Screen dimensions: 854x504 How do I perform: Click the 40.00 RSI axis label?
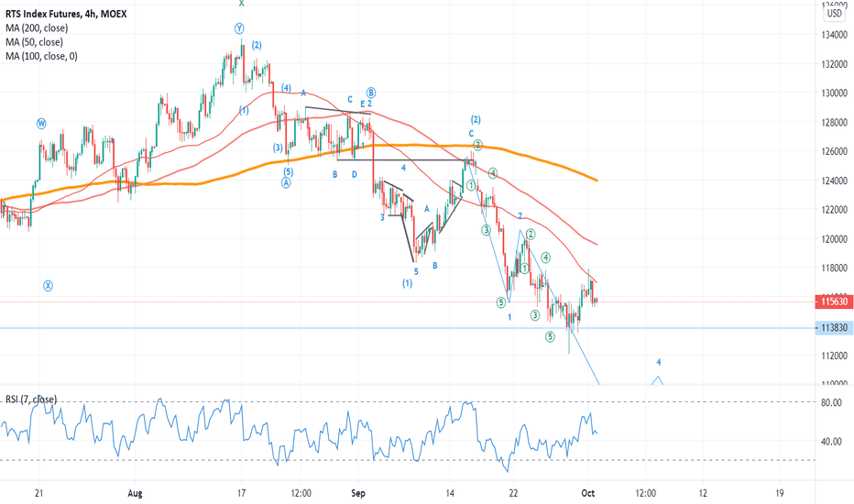coord(832,442)
